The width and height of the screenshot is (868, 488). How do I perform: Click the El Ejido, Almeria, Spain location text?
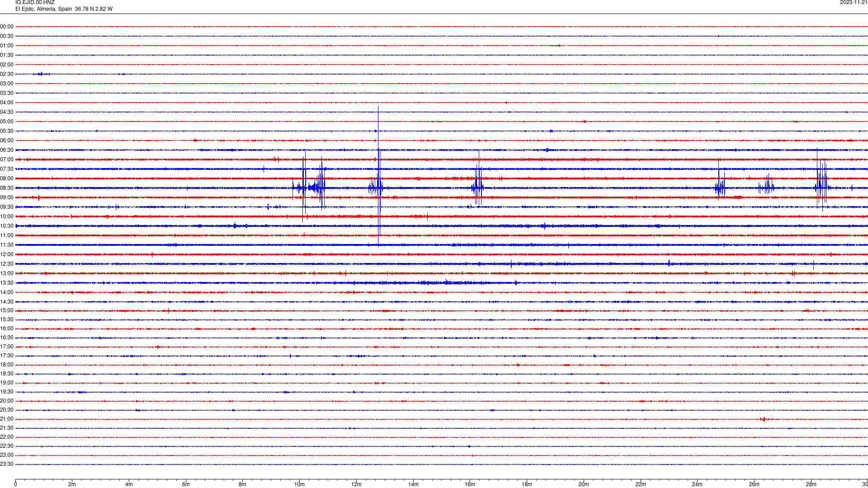point(43,9)
